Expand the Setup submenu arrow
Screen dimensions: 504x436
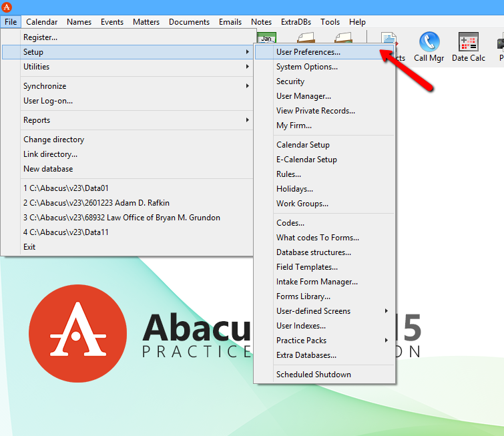click(247, 52)
